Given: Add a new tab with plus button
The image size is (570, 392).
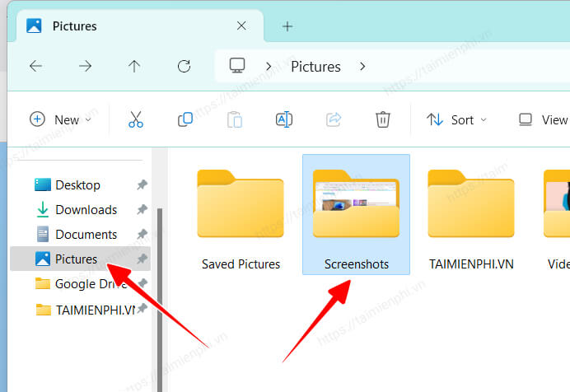Looking at the screenshot, I should tap(287, 26).
